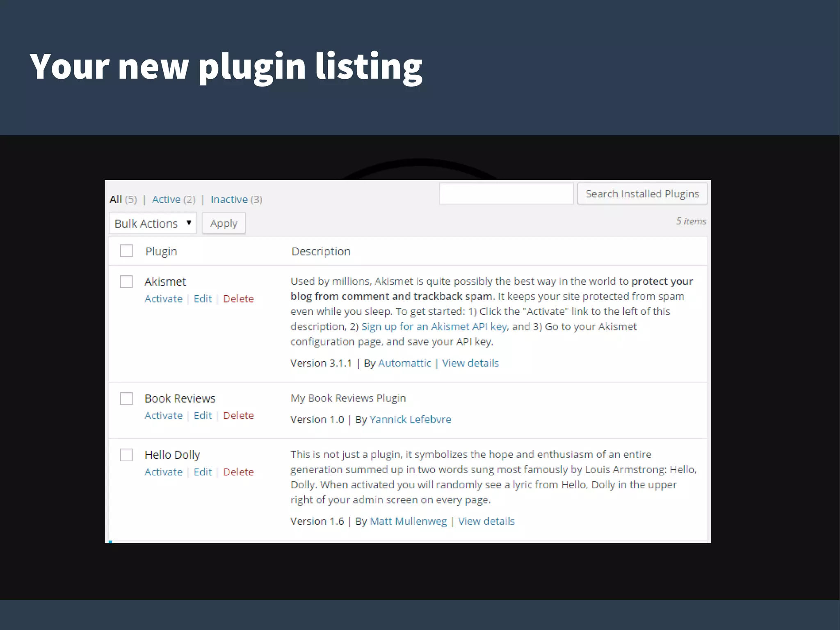Open the Automattic author link
Screen dimensions: 840x630
(x=404, y=363)
